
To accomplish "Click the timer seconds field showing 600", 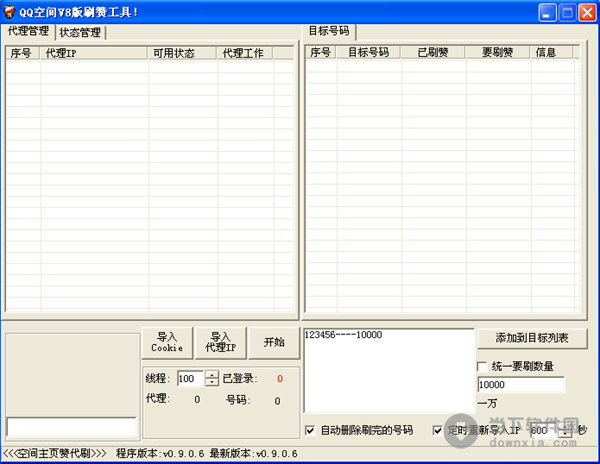I will [x=544, y=431].
